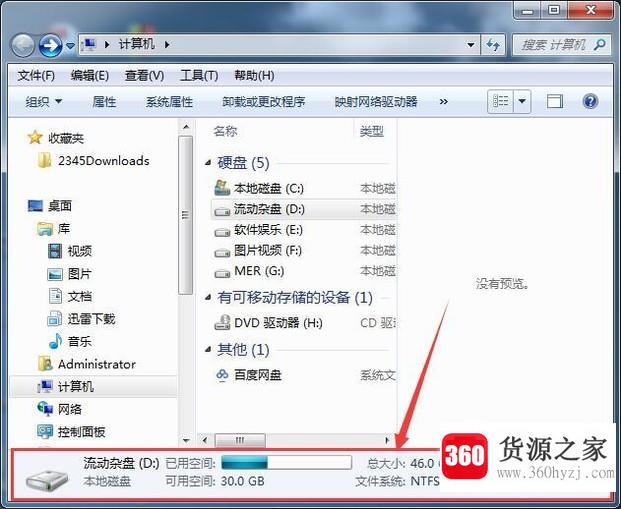621x509 pixels.
Task: Click the 百度网盘 cloud icon
Action: (x=222, y=374)
